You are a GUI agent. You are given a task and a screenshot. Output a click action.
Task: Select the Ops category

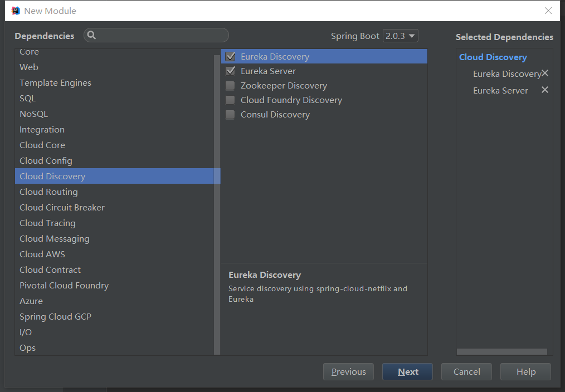pos(114,347)
